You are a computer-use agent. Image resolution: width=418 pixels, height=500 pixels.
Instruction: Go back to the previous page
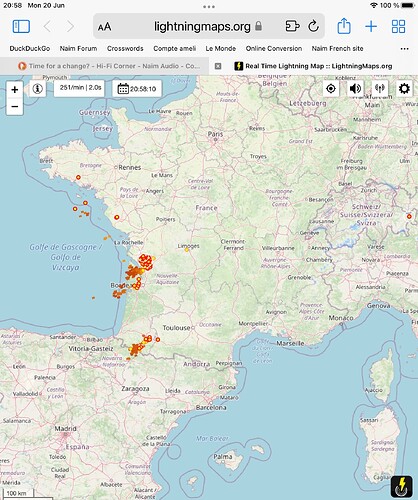[47, 26]
